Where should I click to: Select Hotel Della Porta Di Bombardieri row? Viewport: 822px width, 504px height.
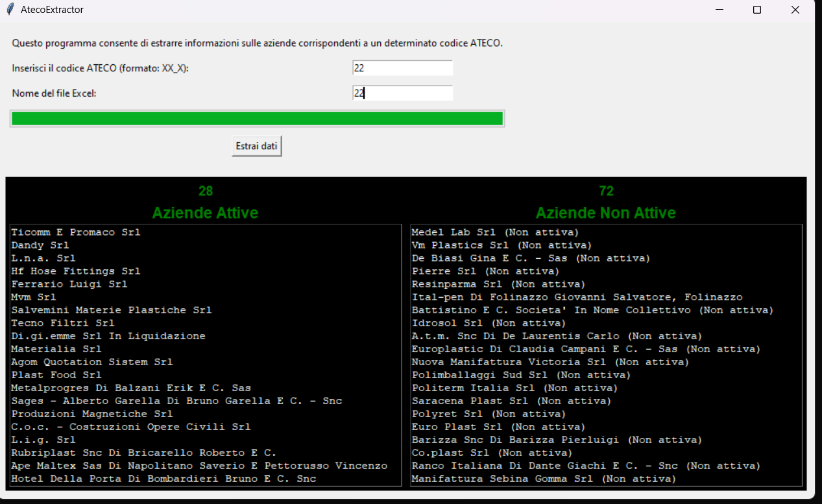[206, 479]
